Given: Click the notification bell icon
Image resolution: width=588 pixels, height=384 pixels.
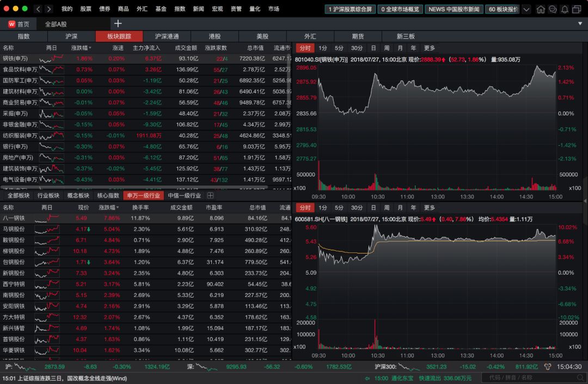Looking at the screenshot, I should click(x=565, y=9).
